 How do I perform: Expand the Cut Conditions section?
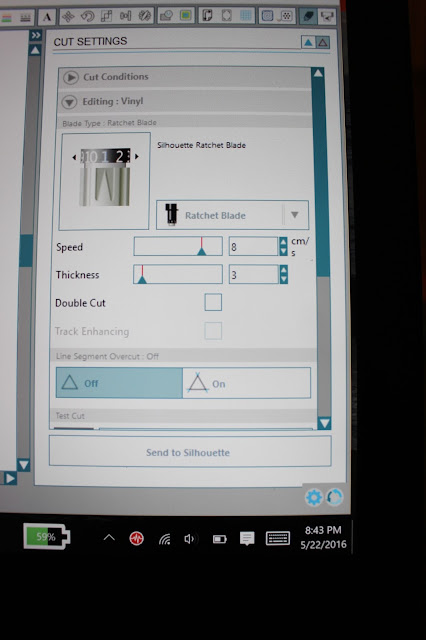185,77
